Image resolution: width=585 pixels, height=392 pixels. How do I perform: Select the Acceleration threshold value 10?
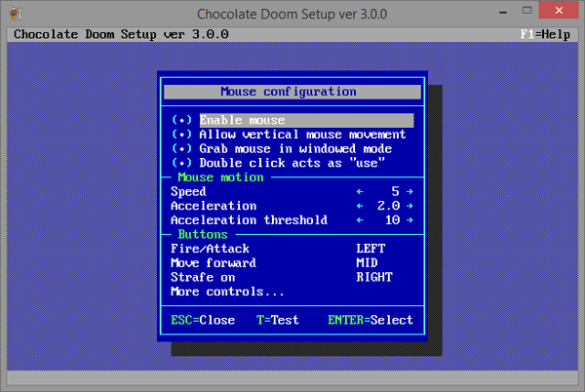(393, 220)
